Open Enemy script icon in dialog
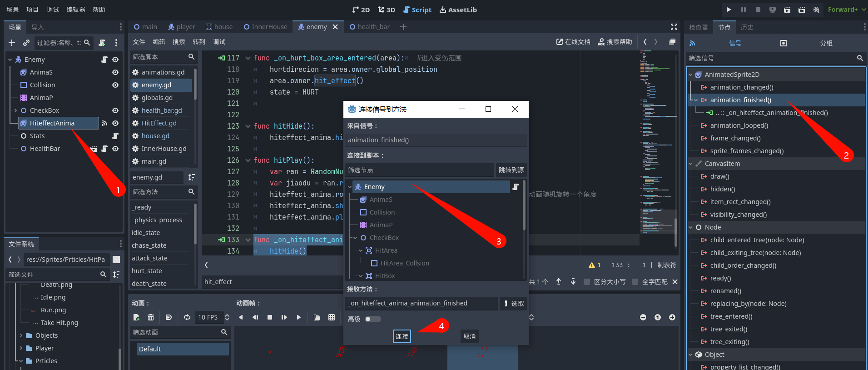The image size is (868, 370). point(516,187)
